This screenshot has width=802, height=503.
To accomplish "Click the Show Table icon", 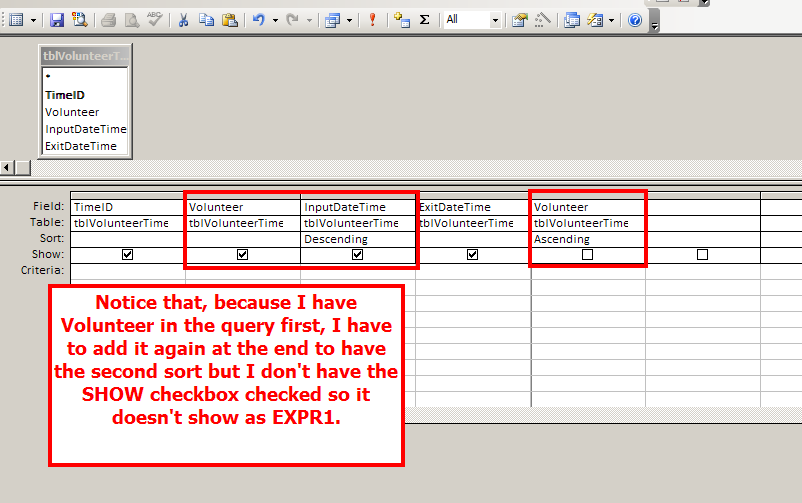I will pyautogui.click(x=402, y=20).
